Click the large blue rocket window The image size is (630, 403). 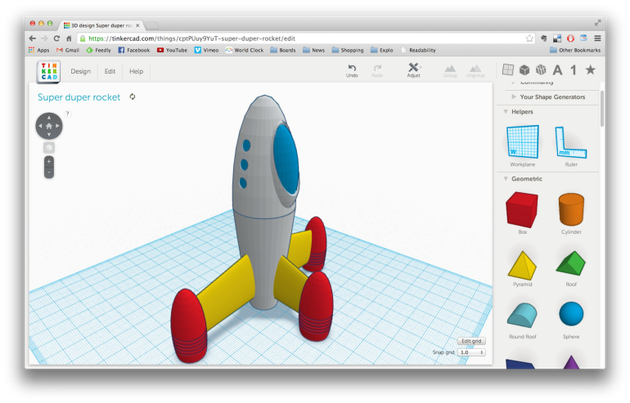(286, 160)
